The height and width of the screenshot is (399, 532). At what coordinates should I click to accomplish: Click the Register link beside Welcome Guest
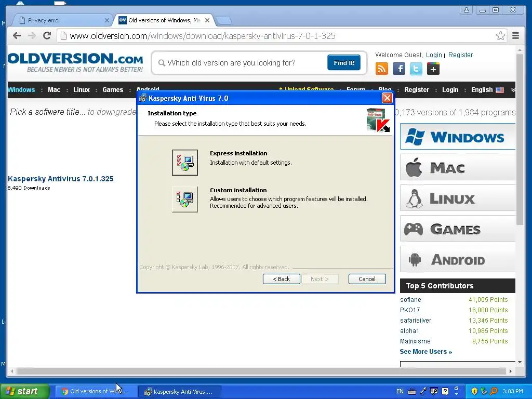460,55
